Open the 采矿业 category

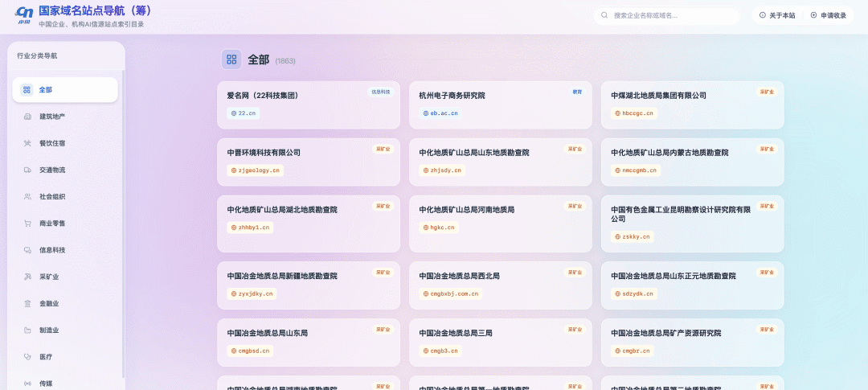65,277
